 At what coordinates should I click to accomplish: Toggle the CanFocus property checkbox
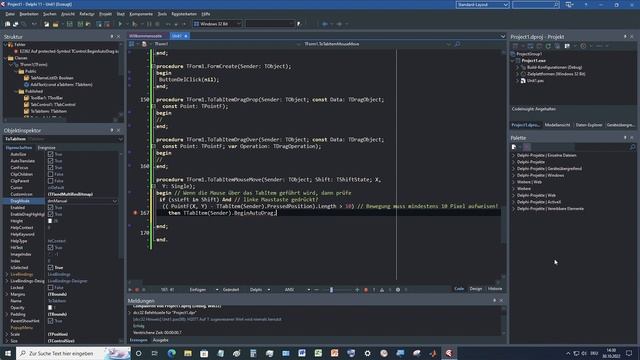(x=51, y=168)
